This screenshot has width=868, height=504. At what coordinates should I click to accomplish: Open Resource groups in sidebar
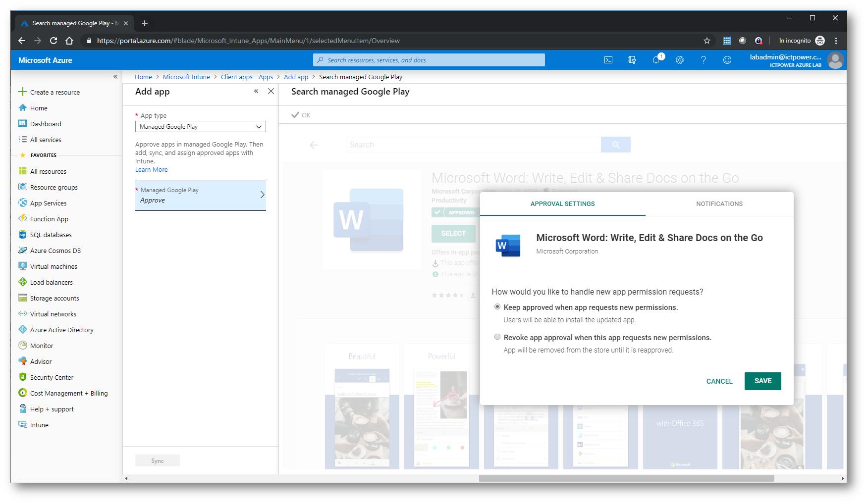tap(54, 187)
